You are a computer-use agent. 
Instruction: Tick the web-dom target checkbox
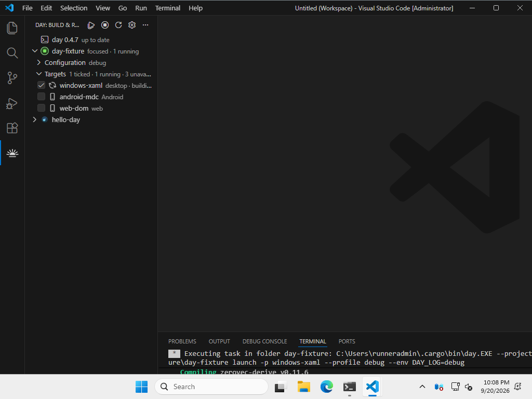(x=41, y=108)
